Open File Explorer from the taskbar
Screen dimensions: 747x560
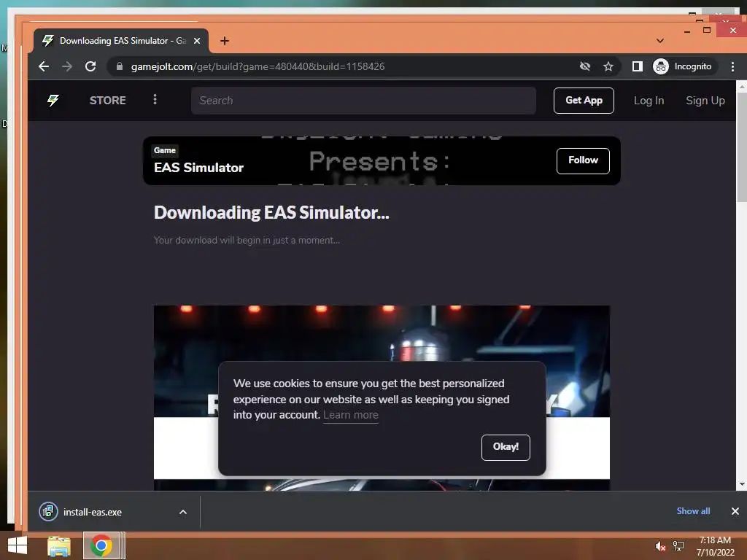coord(59,545)
